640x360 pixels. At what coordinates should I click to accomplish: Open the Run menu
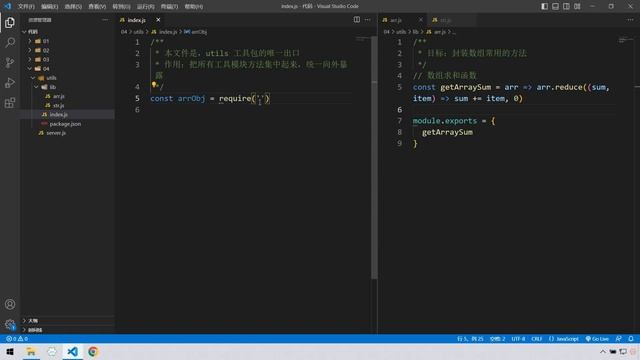click(145, 7)
